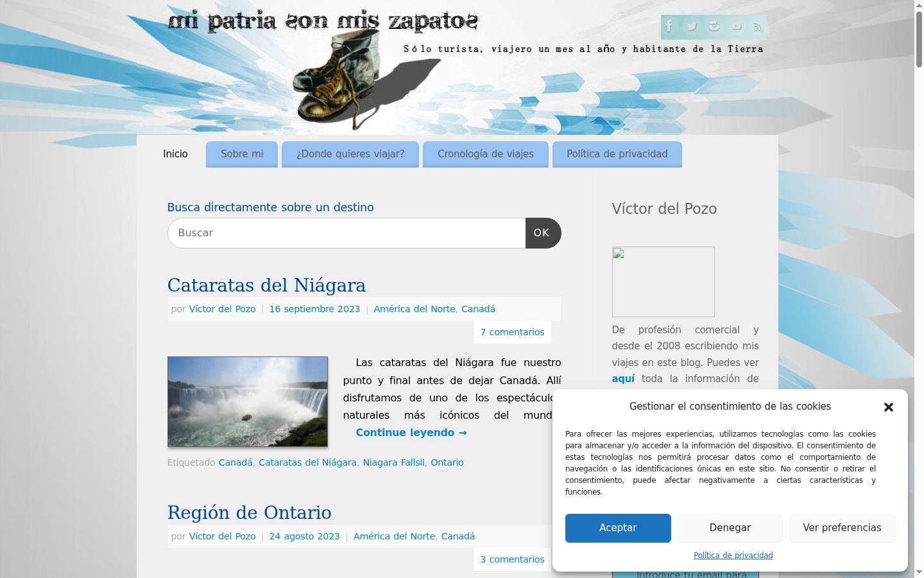
Task: Open the Instagram social icon
Action: point(714,26)
